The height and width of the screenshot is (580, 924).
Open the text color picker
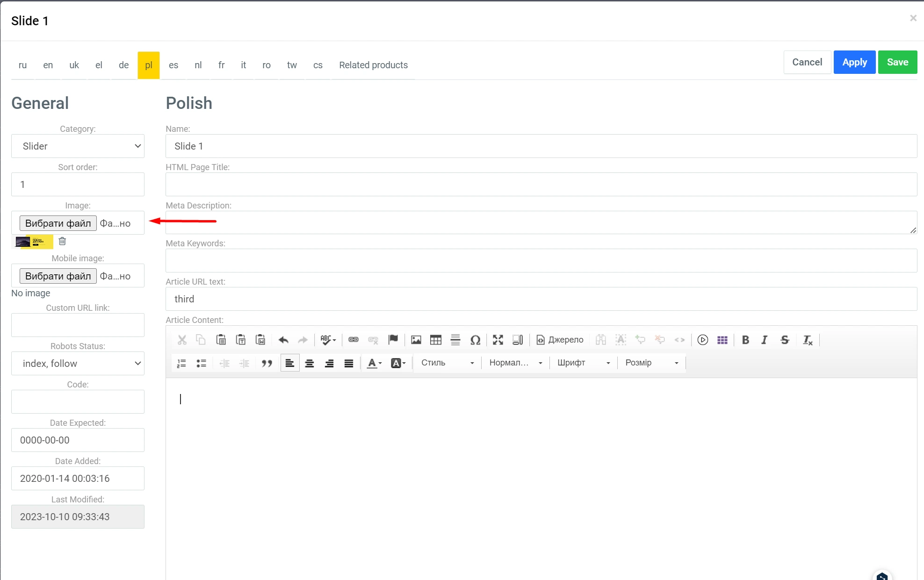[x=374, y=363]
